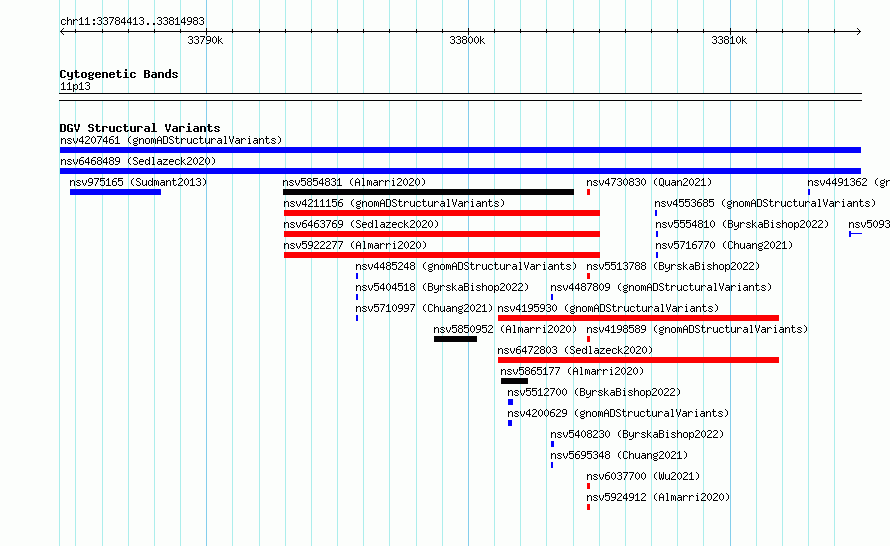Click the nsv5695348 (Chuang2021) label
890x546 pixels.
(619, 455)
